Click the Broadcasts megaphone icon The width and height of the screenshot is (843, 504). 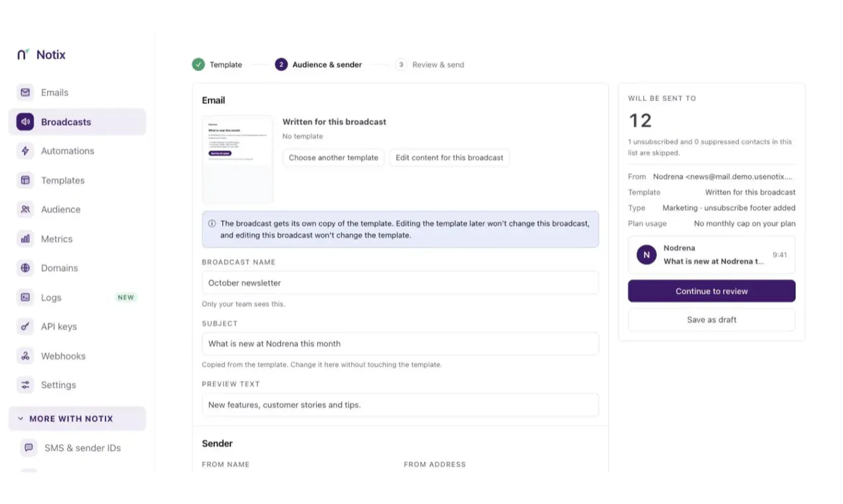coord(25,122)
